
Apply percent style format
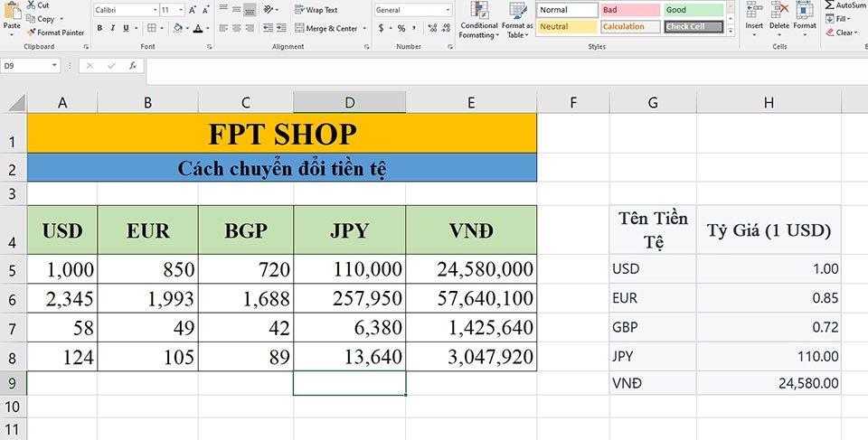401,28
